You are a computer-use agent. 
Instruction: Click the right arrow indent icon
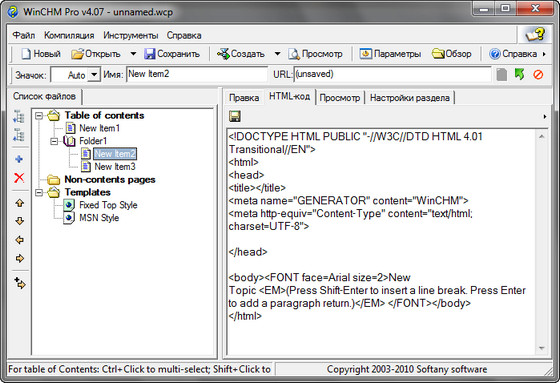[20, 258]
